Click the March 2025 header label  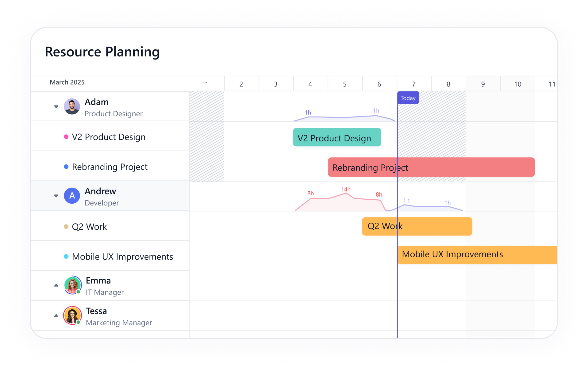67,82
